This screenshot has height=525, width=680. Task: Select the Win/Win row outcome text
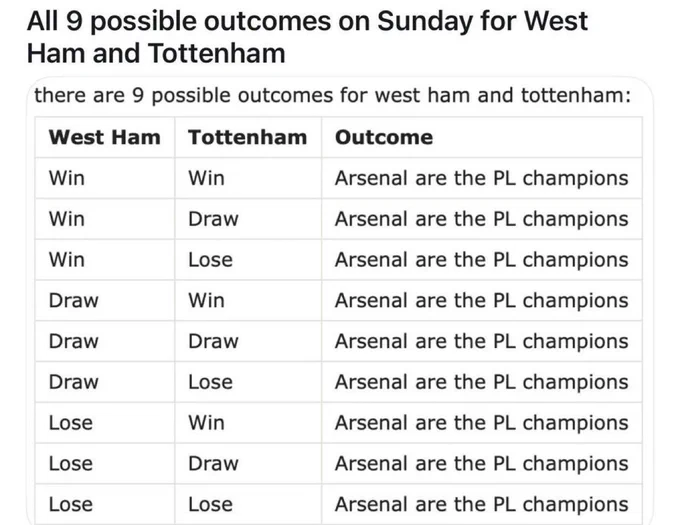[481, 178]
